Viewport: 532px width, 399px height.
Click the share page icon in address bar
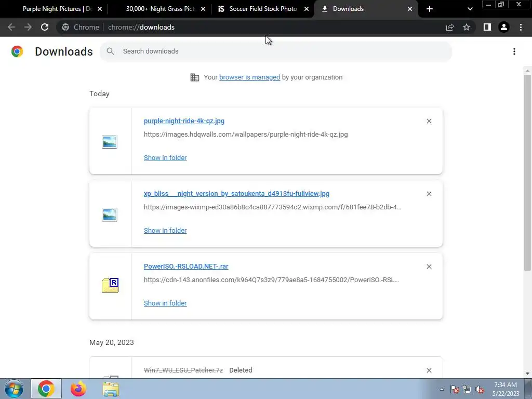(450, 27)
